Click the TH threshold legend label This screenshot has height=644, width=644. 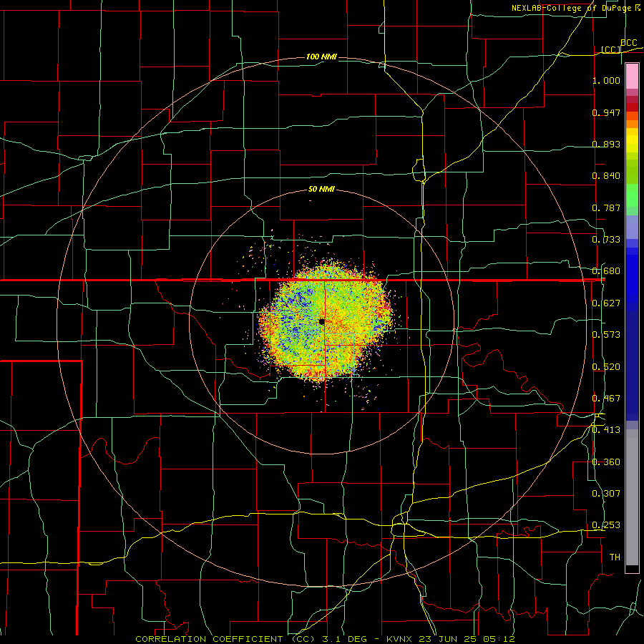click(x=615, y=557)
